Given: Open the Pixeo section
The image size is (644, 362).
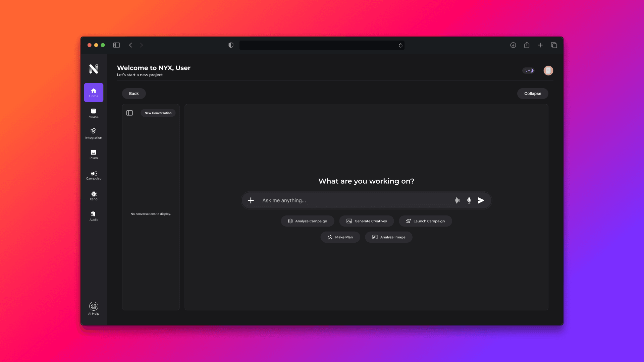Looking at the screenshot, I should 94,155.
